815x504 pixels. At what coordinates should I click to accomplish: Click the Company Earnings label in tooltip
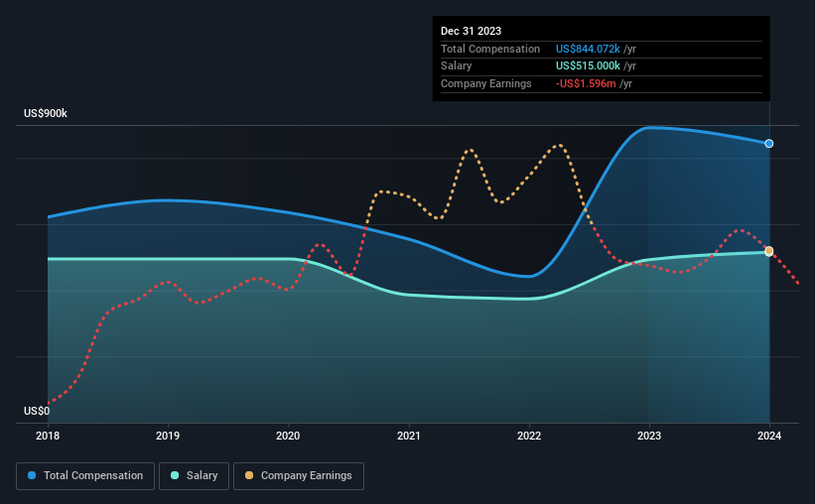tap(486, 83)
